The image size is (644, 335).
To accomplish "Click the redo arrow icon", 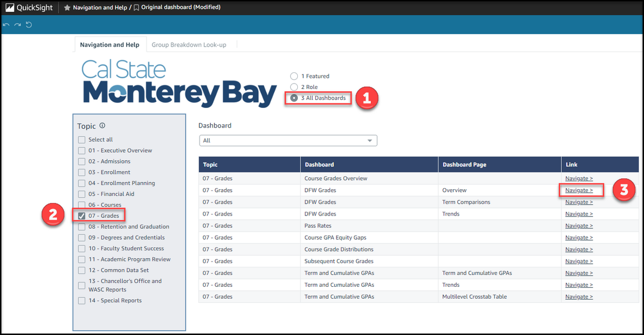I will click(17, 24).
